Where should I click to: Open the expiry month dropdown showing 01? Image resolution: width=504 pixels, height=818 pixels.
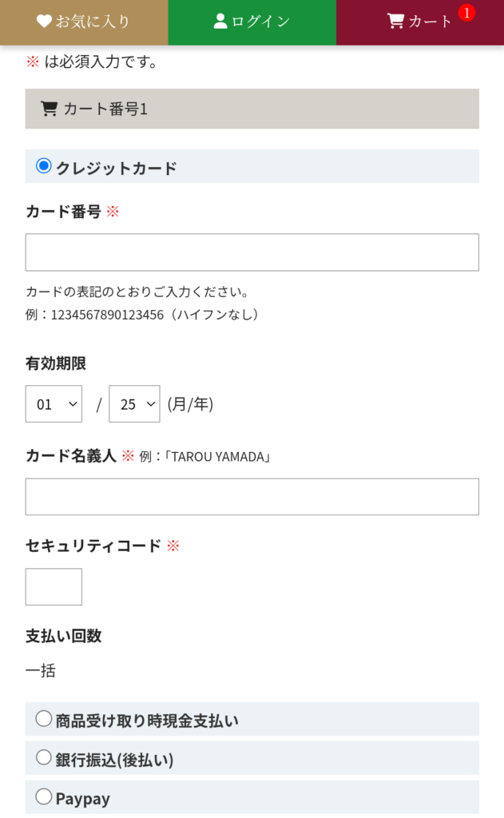pyautogui.click(x=54, y=404)
